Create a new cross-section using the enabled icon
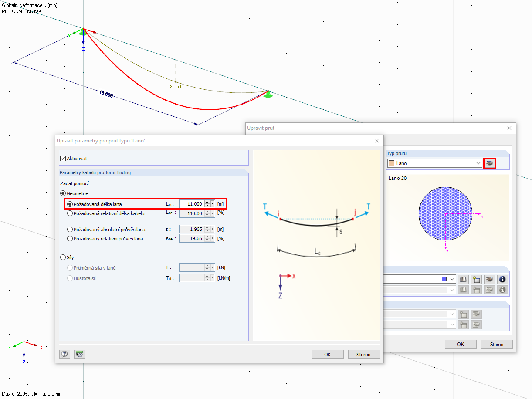 tap(477, 279)
